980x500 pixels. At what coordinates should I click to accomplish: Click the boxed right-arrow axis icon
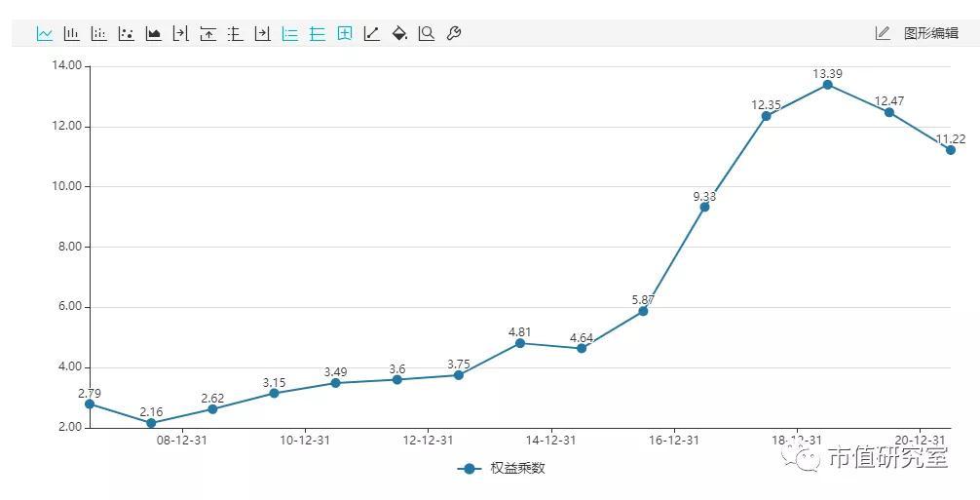coord(262,34)
